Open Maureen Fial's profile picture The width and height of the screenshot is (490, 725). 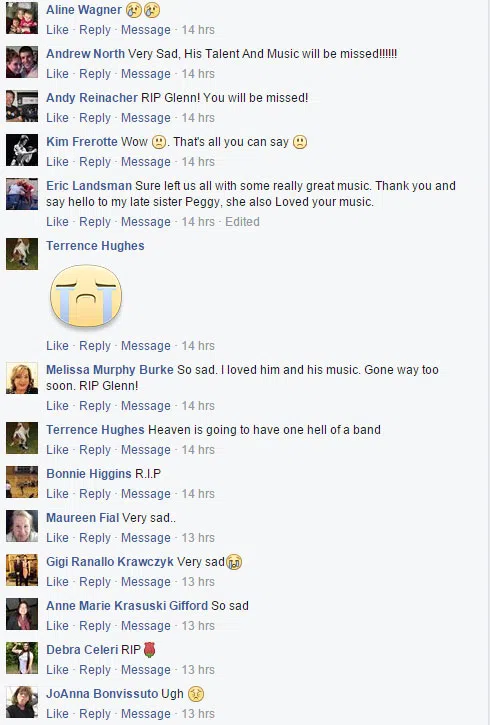(x=22, y=526)
